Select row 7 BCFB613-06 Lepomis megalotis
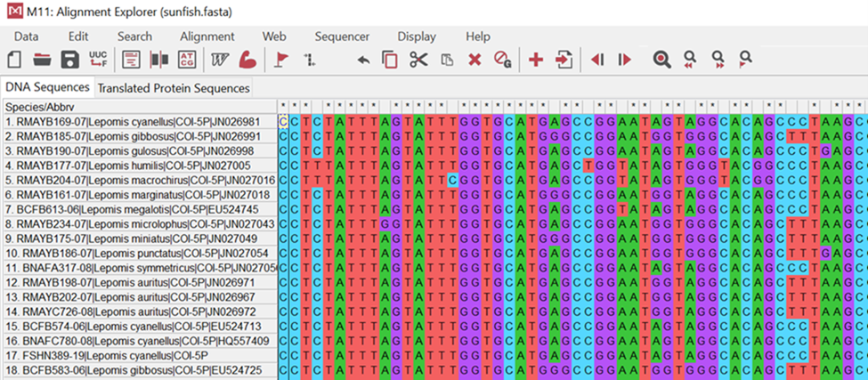The width and height of the screenshot is (868, 380). pyautogui.click(x=140, y=210)
